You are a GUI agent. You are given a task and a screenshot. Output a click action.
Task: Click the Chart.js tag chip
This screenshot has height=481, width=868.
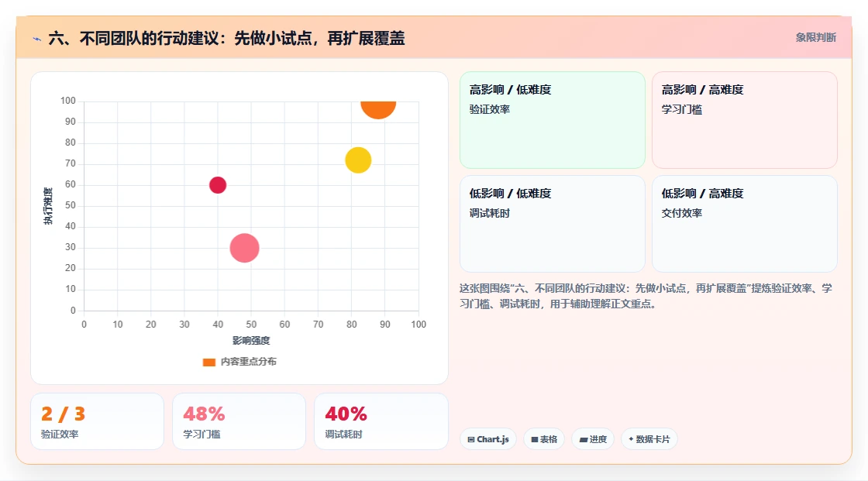(488, 439)
